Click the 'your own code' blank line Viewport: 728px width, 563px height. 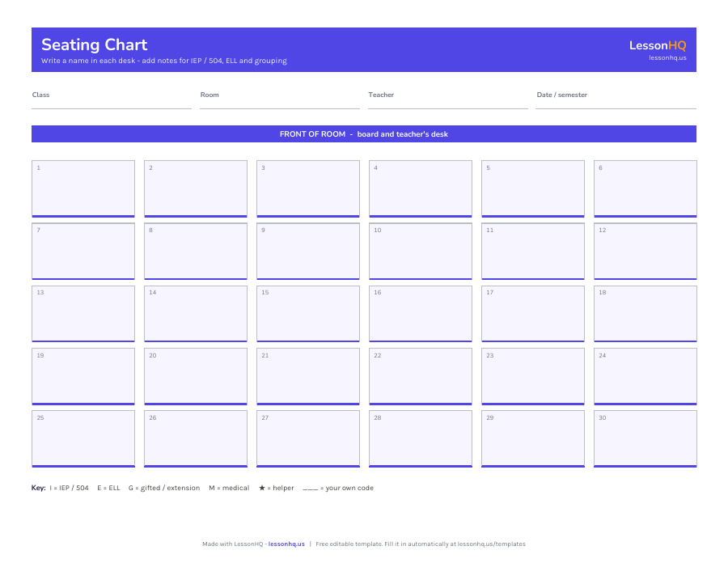click(x=310, y=489)
